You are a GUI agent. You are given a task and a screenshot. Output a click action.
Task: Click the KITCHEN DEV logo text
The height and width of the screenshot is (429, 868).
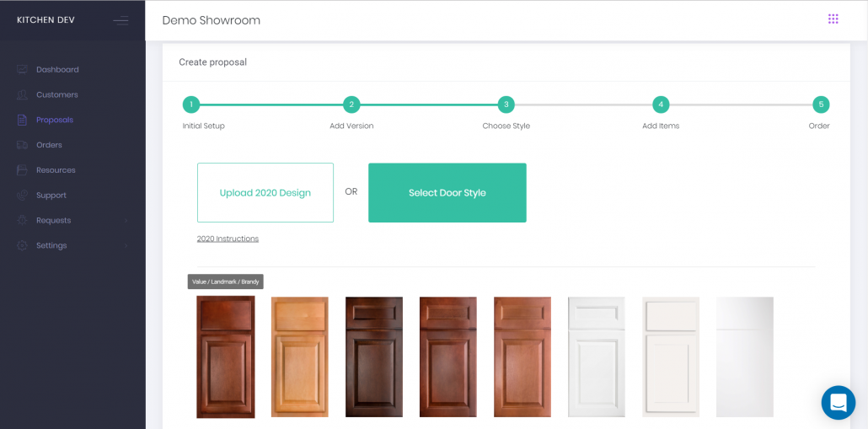[x=46, y=20]
